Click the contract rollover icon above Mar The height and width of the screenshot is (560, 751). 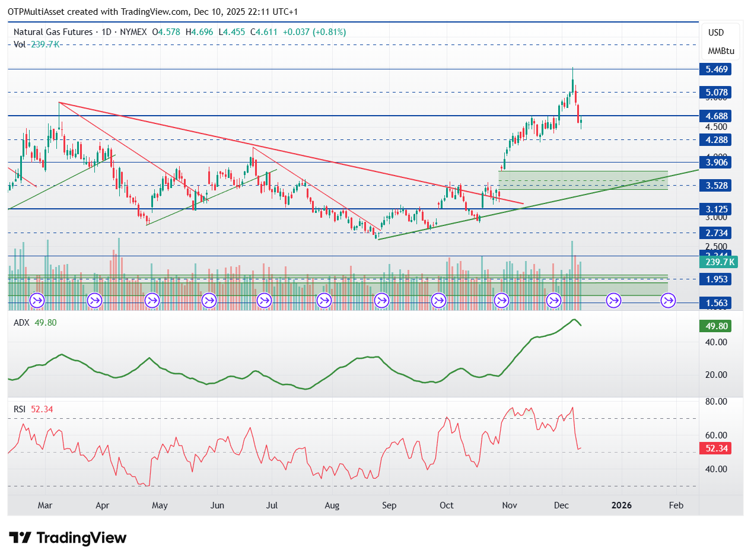(x=37, y=301)
